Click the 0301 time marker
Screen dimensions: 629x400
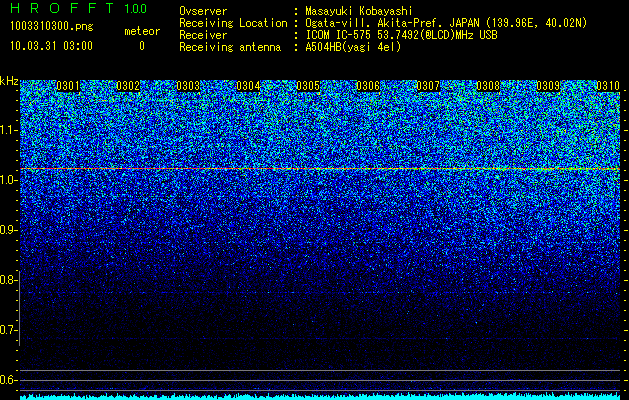(68, 86)
